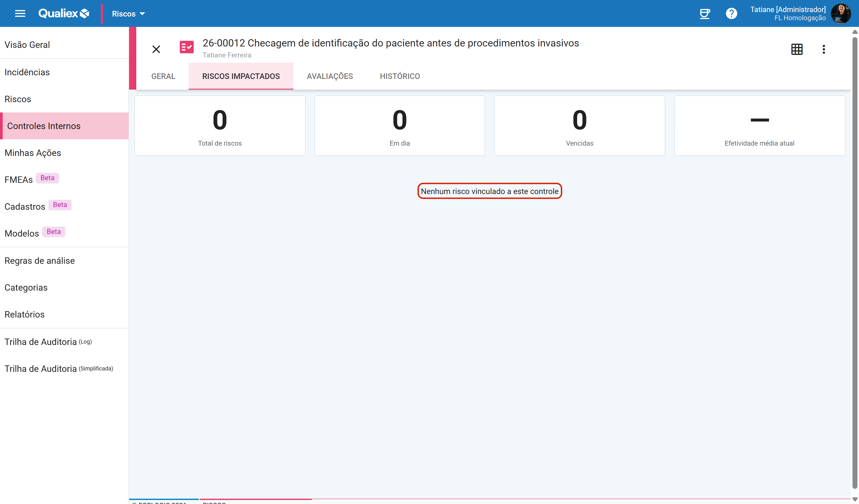Click the scrollbar down arrow

pos(855,499)
